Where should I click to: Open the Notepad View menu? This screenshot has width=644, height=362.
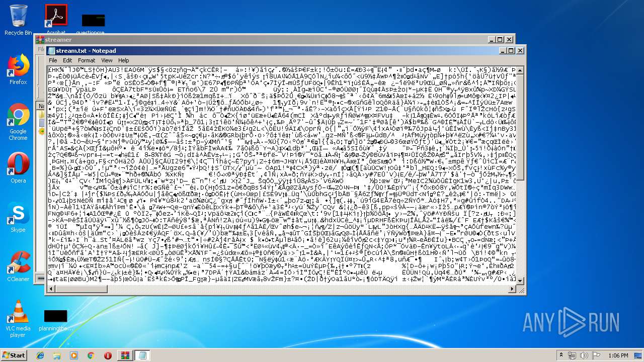107,60
